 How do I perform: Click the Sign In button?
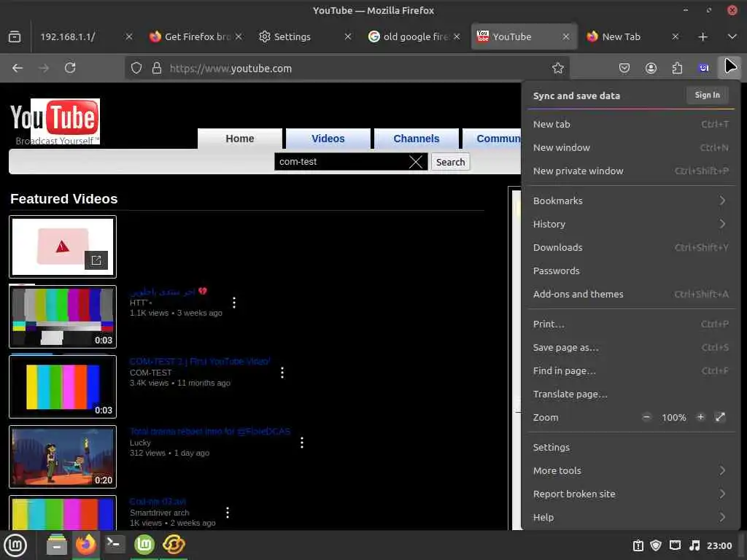click(708, 96)
